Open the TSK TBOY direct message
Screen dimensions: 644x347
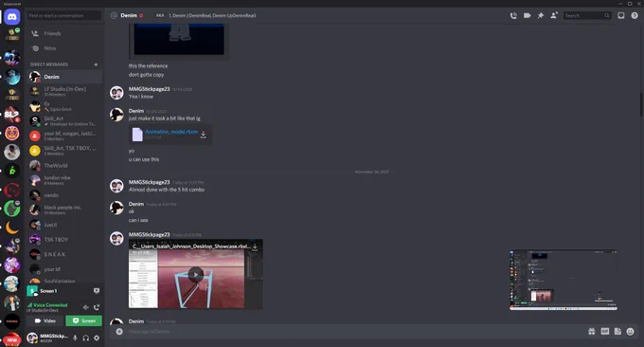pos(64,239)
